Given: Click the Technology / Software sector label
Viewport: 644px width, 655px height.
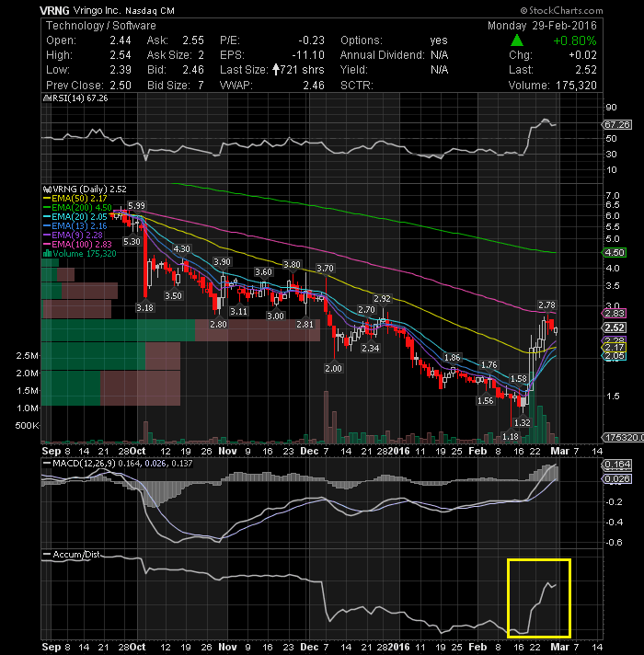Looking at the screenshot, I should (x=100, y=26).
